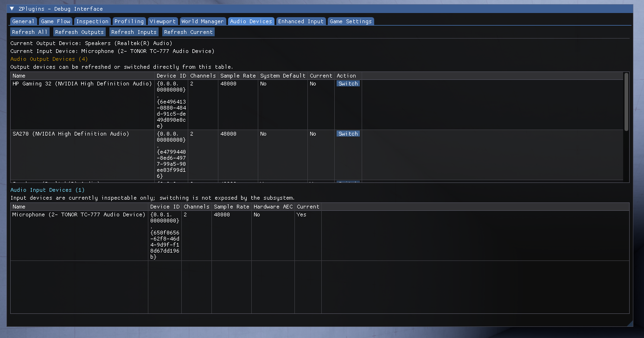644x338 pixels.
Task: Open the Game Settings tab
Action: [351, 21]
